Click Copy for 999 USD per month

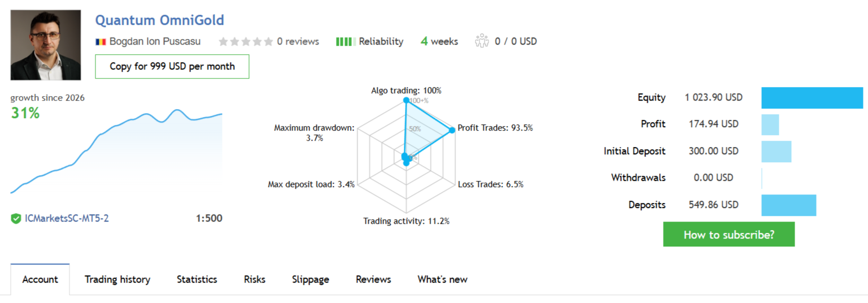172,66
